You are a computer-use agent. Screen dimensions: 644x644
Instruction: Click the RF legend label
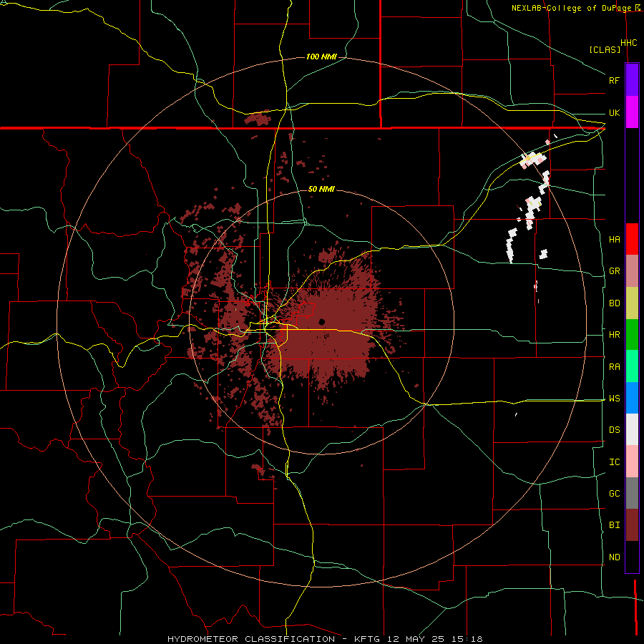614,80
